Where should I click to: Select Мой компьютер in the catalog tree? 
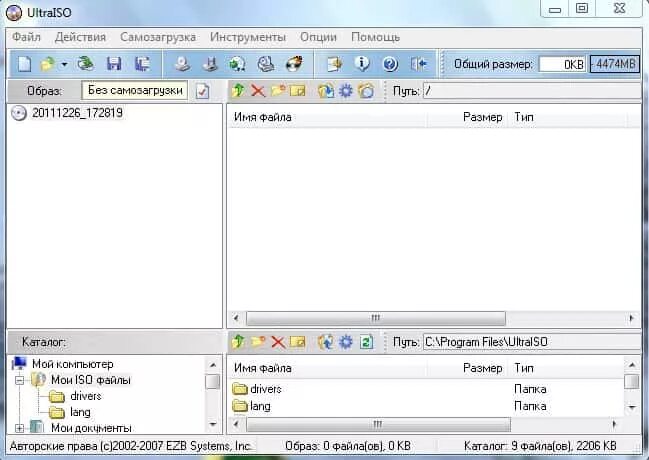point(72,364)
